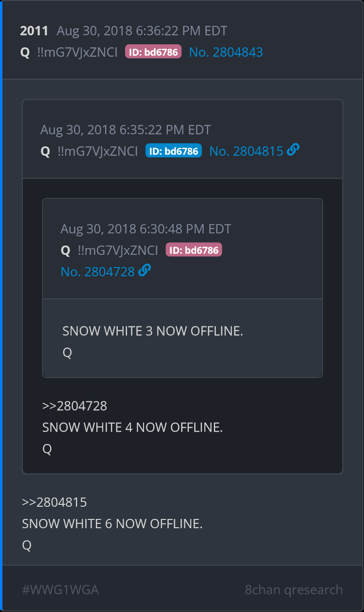Click the pink ID badge above No. 2804728

[x=194, y=250]
